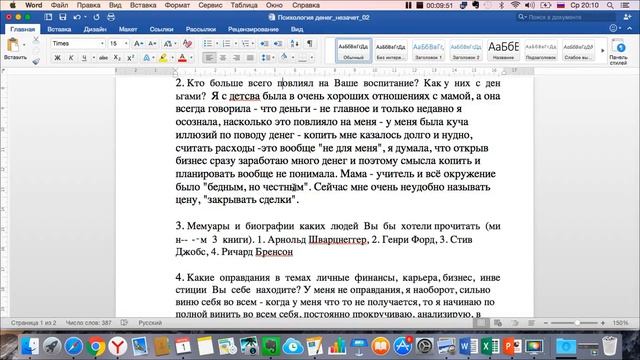This screenshot has height=360, width=640.
Task: Open the Таблица menu in menu bar
Action: pyautogui.click(x=244, y=5)
